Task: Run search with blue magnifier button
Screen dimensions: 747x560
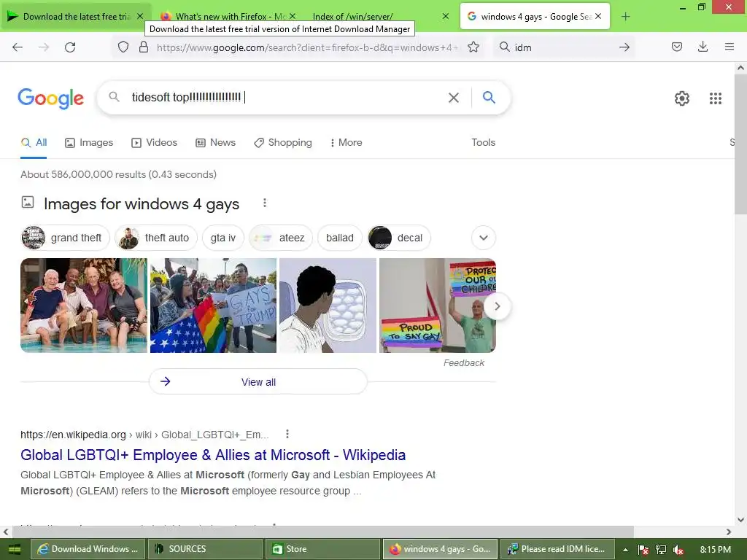Action: click(x=489, y=97)
